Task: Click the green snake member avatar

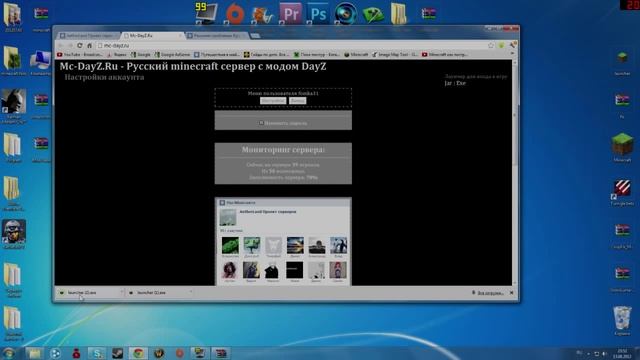Action: coord(230,245)
